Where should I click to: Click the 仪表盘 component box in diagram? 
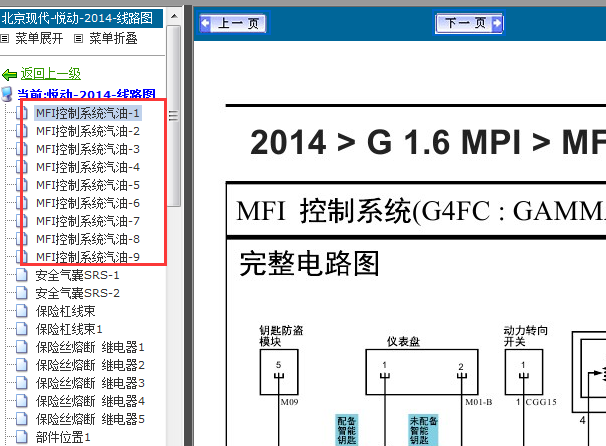click(422, 372)
